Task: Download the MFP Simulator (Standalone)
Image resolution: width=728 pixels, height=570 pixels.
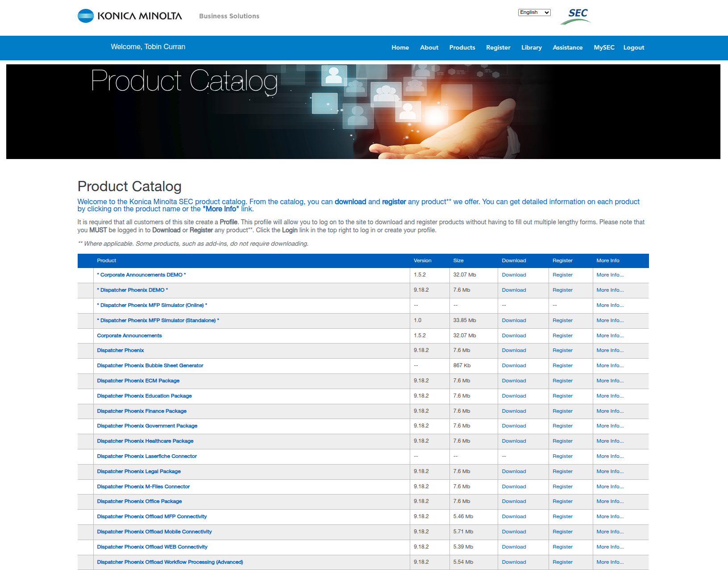Action: pos(514,321)
